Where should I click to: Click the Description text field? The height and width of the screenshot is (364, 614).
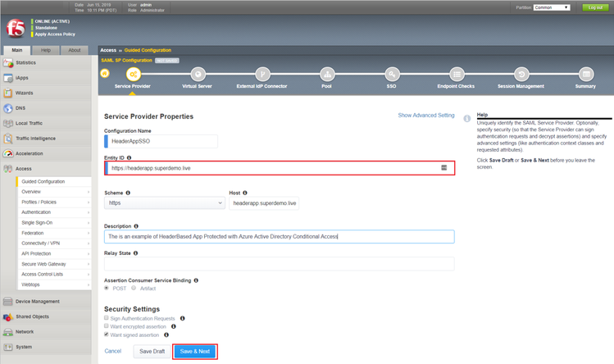[x=280, y=237]
